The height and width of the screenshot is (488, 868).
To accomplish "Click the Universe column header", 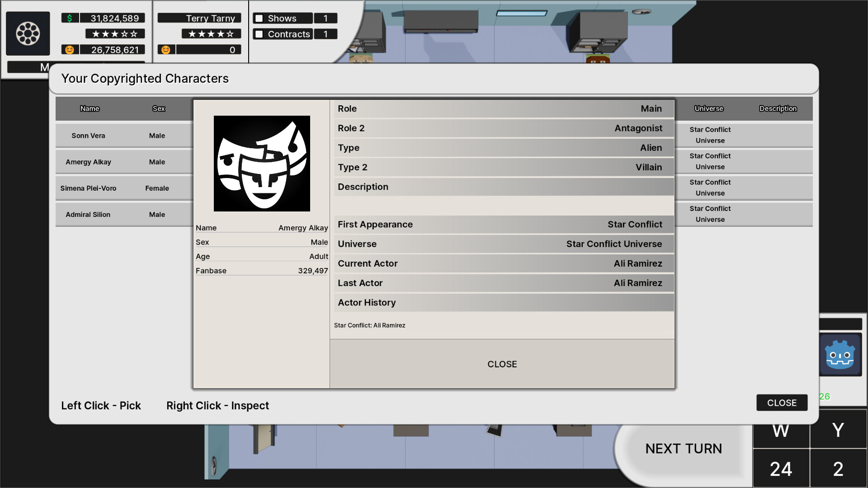I will click(708, 108).
